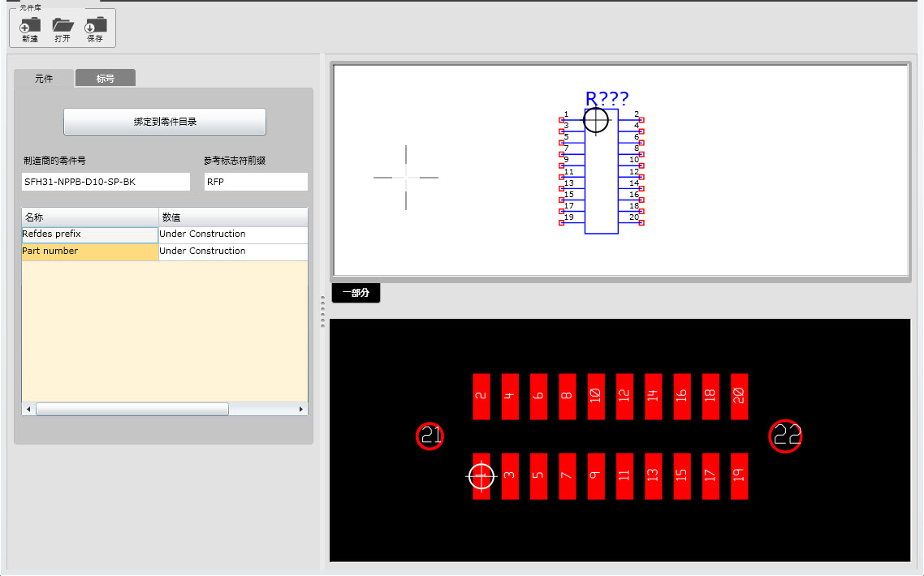Click schematic pin 19 endpoint
Screen dimensions: 924x576
(x=562, y=222)
